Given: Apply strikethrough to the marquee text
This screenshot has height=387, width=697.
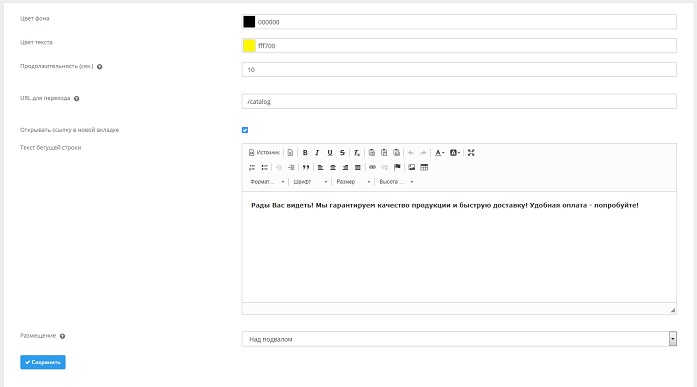Looking at the screenshot, I should coord(342,153).
